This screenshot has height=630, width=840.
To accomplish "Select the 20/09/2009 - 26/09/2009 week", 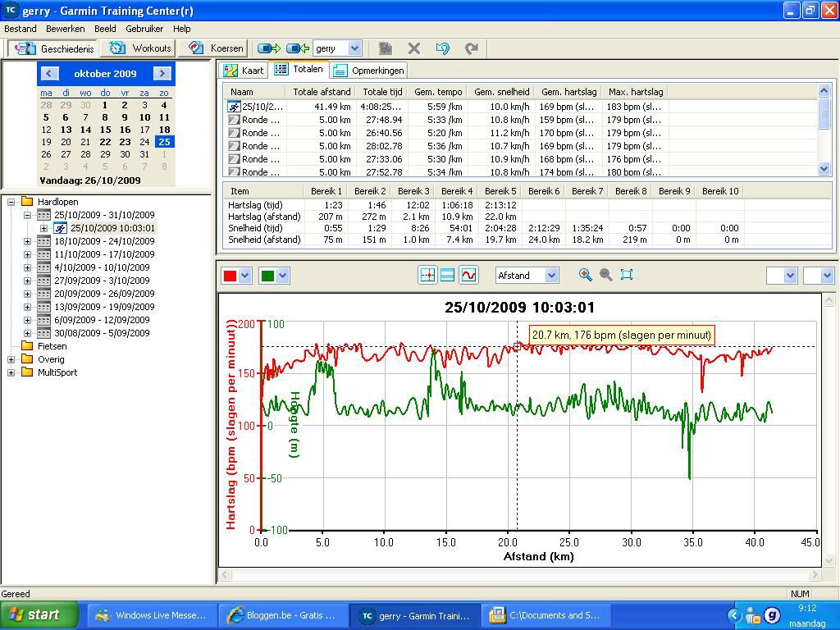I will pyautogui.click(x=104, y=294).
